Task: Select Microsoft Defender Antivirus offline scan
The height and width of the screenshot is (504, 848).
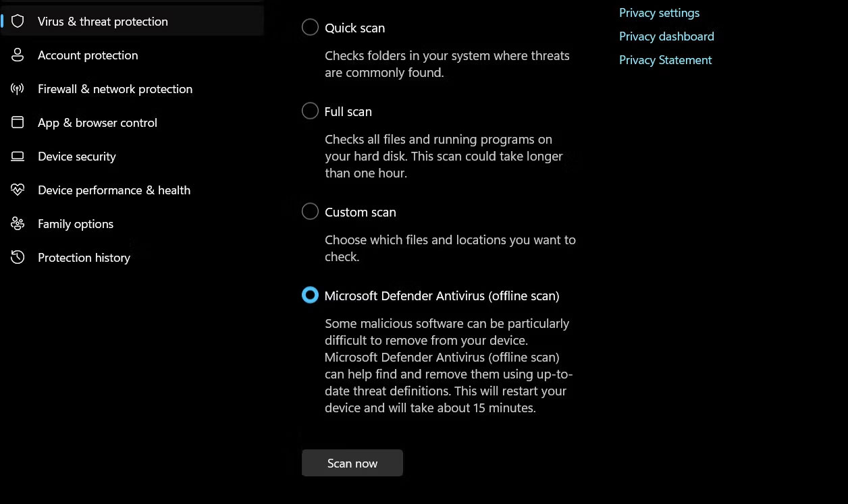Action: (x=310, y=295)
